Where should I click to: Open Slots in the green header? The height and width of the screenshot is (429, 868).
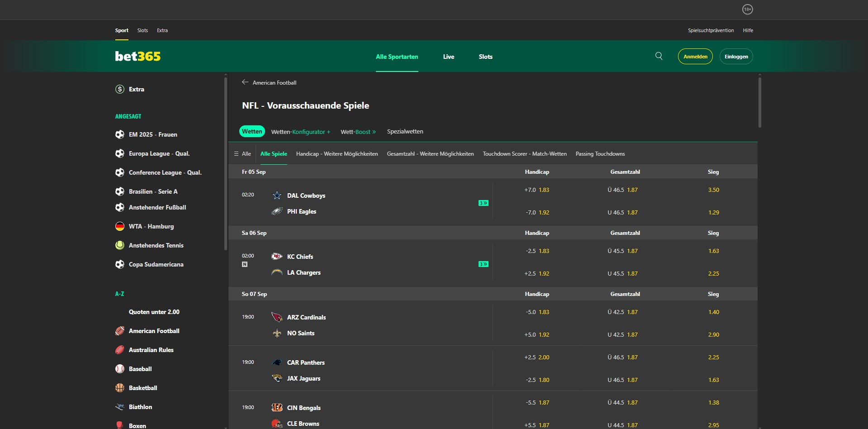coord(485,57)
